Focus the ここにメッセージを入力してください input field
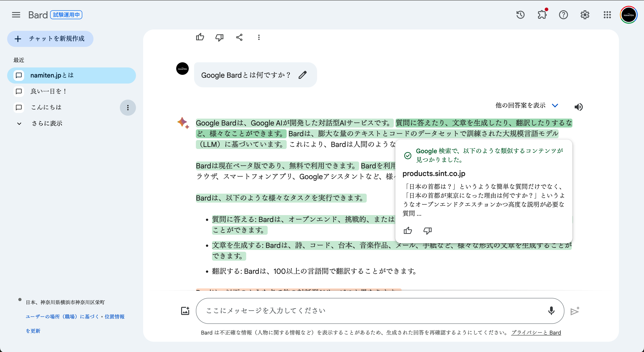Image resolution: width=644 pixels, height=352 pixels. (380, 310)
